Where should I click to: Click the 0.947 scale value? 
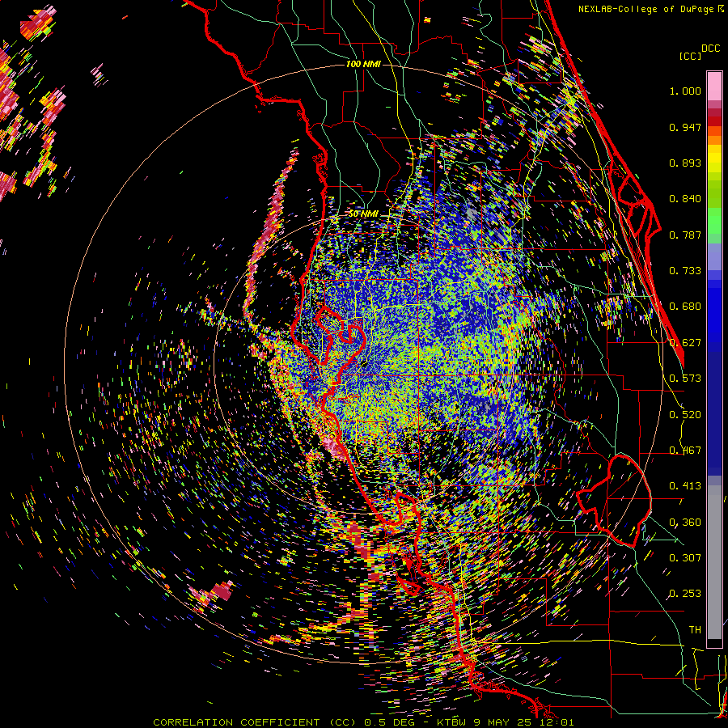tap(685, 127)
